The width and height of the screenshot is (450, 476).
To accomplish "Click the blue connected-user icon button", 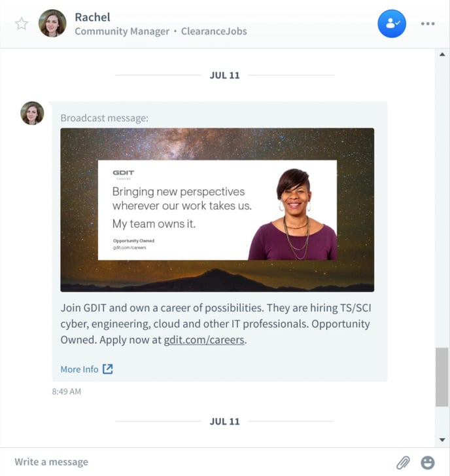I will 392,24.
